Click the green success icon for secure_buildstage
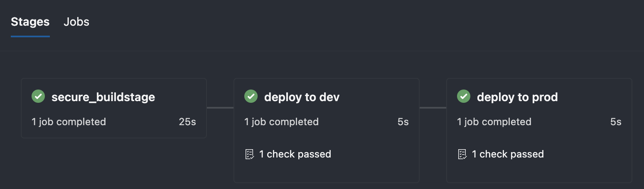Screen dimensions: 644x189 (38, 97)
